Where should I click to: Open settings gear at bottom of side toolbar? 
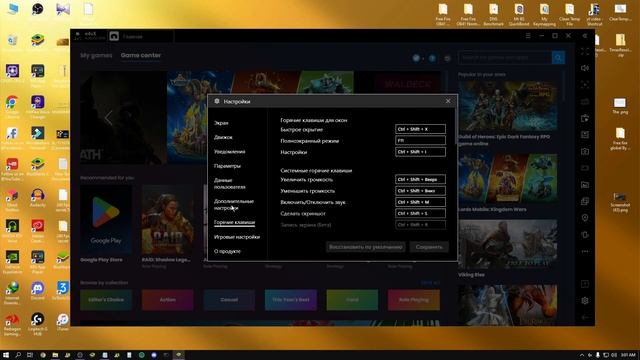point(585,301)
